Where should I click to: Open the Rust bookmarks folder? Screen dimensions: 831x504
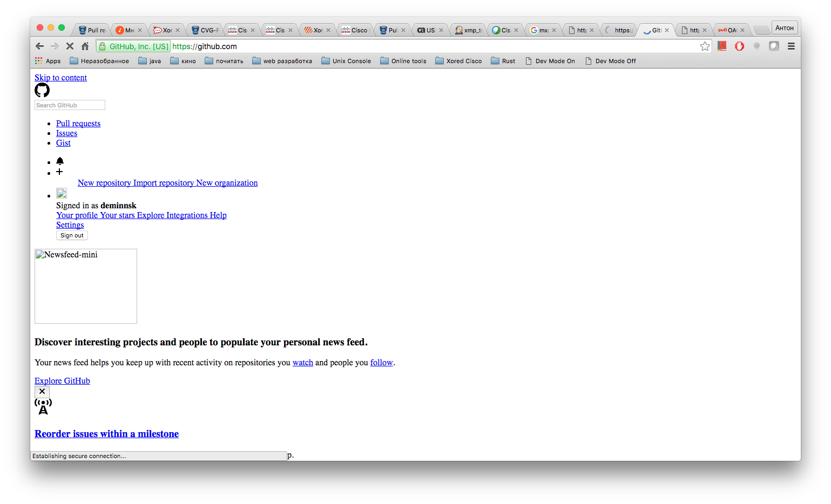(x=503, y=61)
